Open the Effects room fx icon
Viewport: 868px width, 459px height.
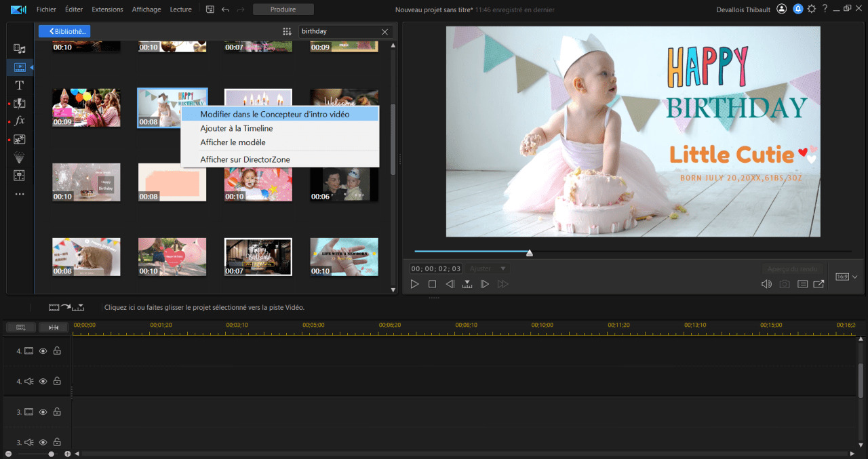point(20,121)
